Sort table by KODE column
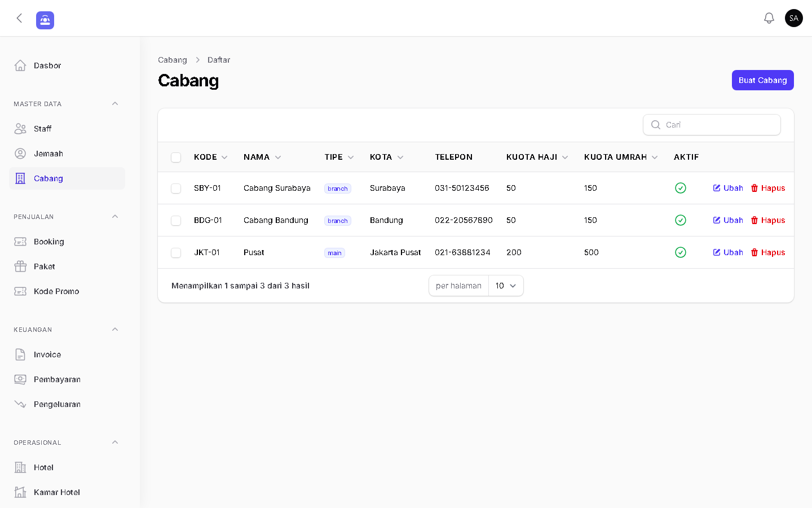This screenshot has height=508, width=812. [211, 157]
